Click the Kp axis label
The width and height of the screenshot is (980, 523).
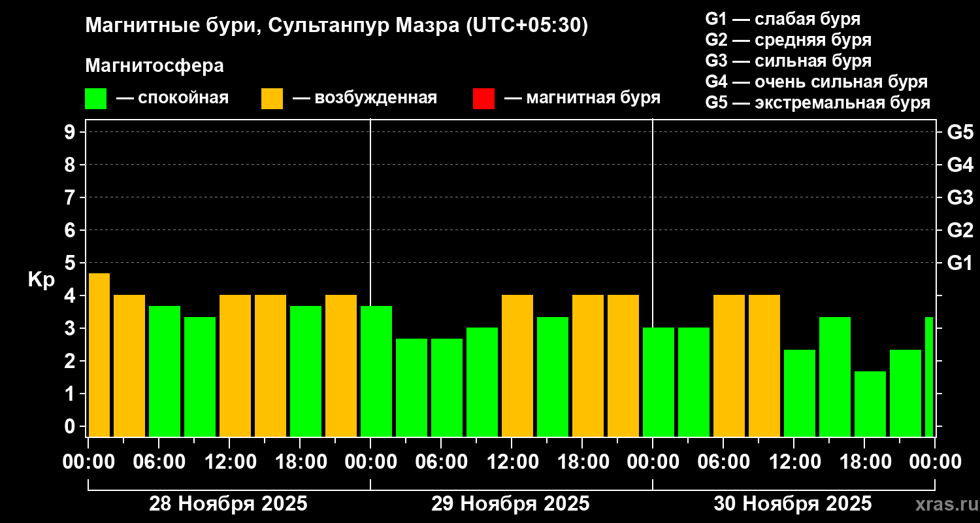click(41, 280)
